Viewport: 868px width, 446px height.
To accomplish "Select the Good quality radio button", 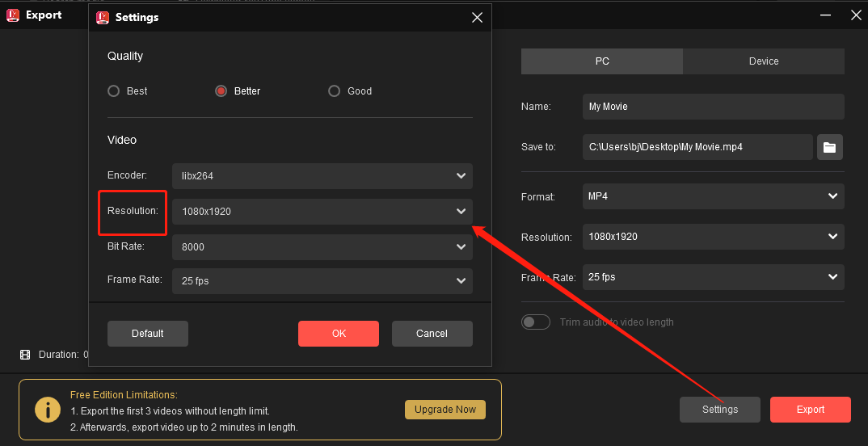I will click(334, 91).
